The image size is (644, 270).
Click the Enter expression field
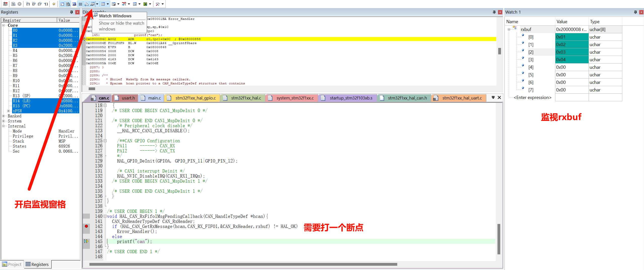coord(532,97)
